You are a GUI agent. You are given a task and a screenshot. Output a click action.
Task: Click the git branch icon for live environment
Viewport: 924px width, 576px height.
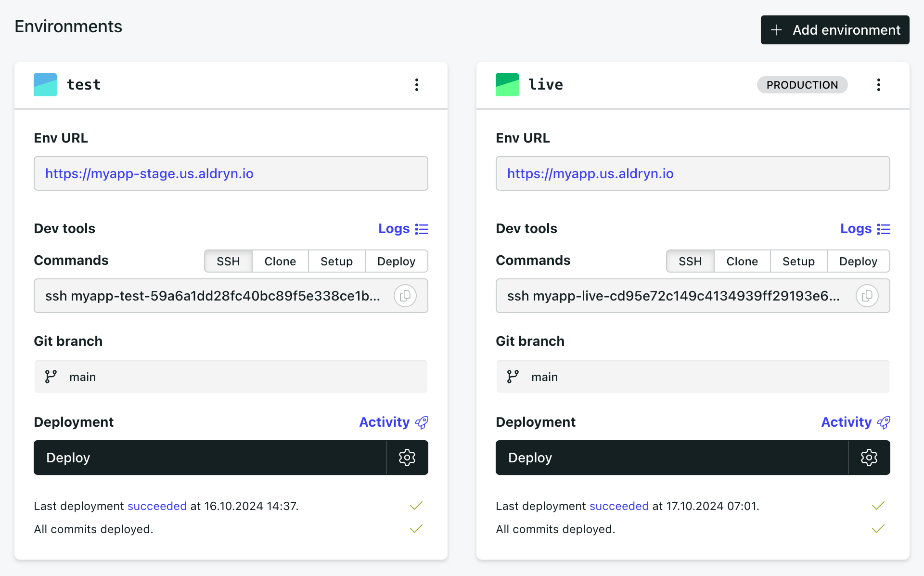(x=513, y=376)
